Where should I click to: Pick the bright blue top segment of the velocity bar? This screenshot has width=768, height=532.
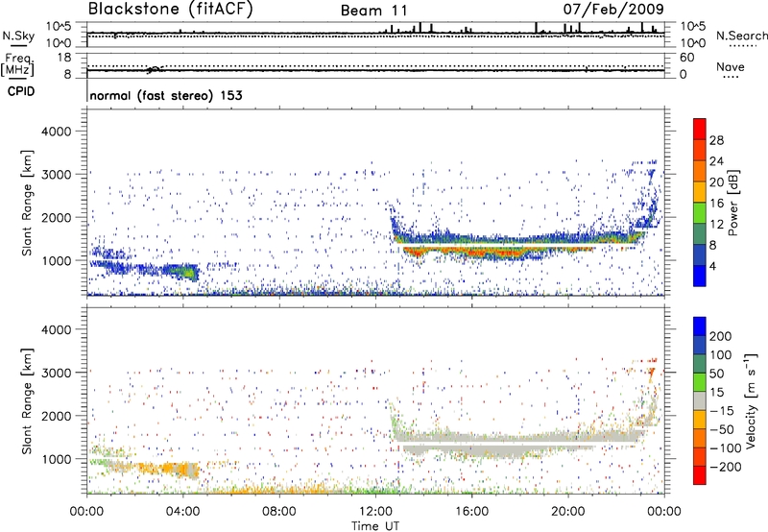click(700, 326)
